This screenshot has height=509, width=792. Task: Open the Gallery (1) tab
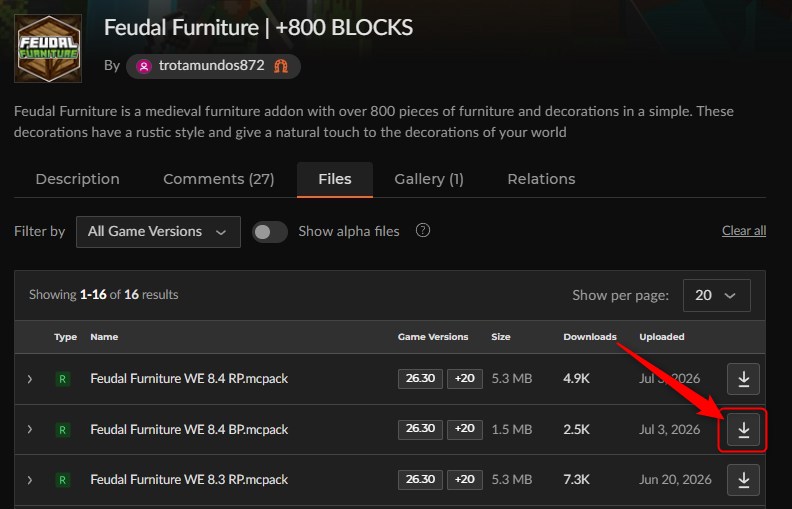429,179
